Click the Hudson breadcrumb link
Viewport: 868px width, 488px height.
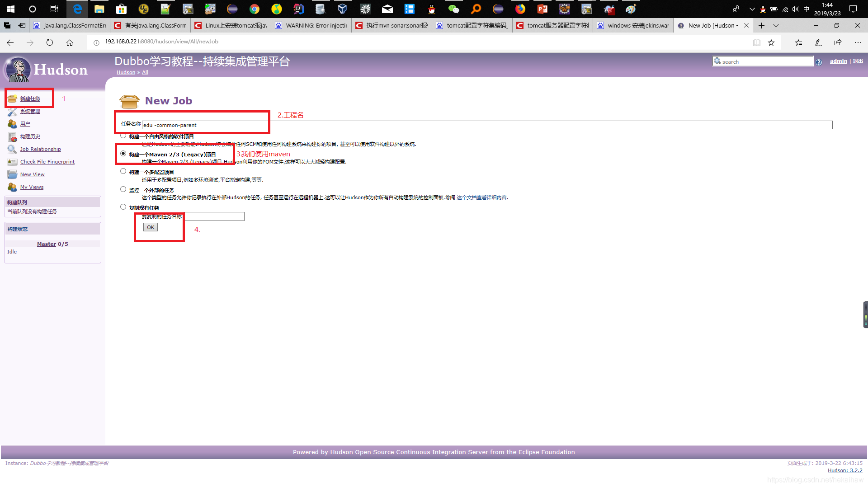click(126, 72)
